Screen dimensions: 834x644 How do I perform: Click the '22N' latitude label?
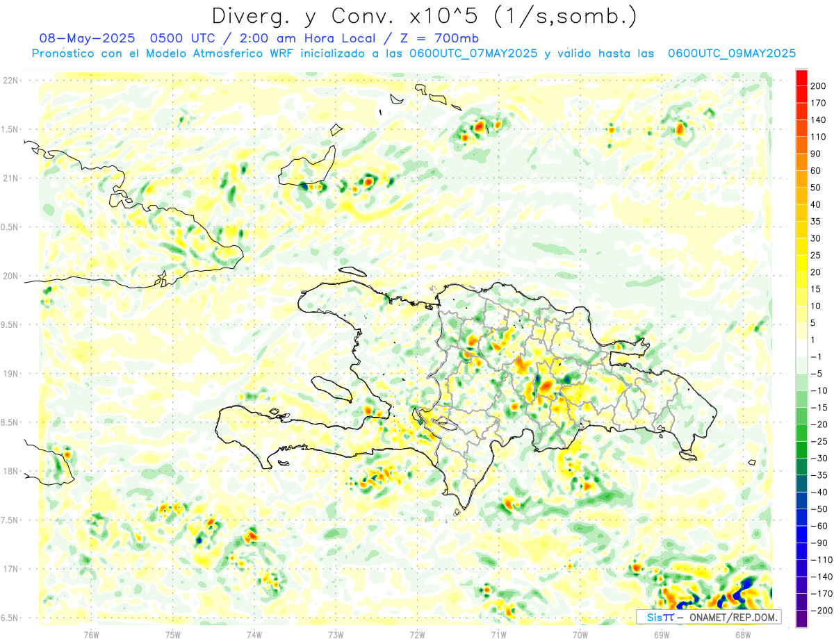point(10,81)
